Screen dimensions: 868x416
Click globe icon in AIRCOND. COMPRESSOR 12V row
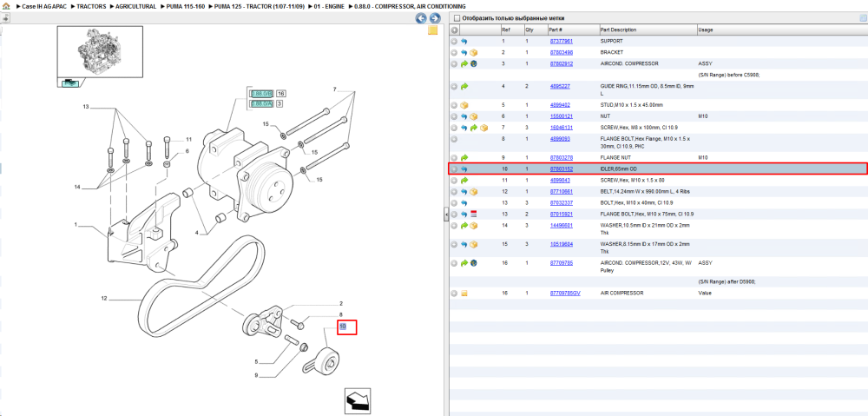[474, 263]
